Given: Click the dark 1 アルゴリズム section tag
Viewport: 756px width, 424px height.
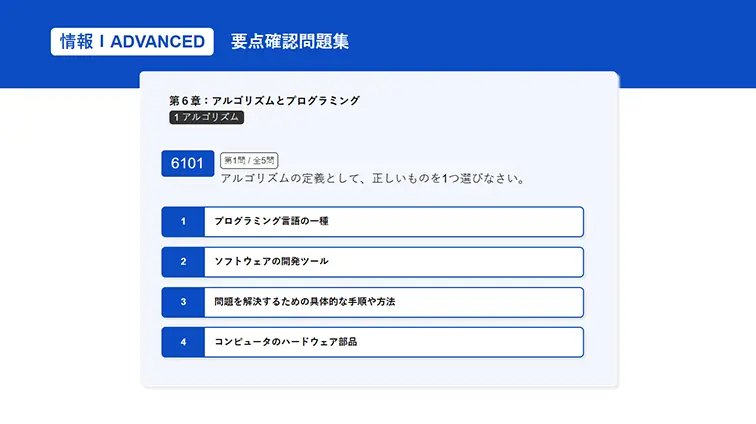Looking at the screenshot, I should 207,117.
